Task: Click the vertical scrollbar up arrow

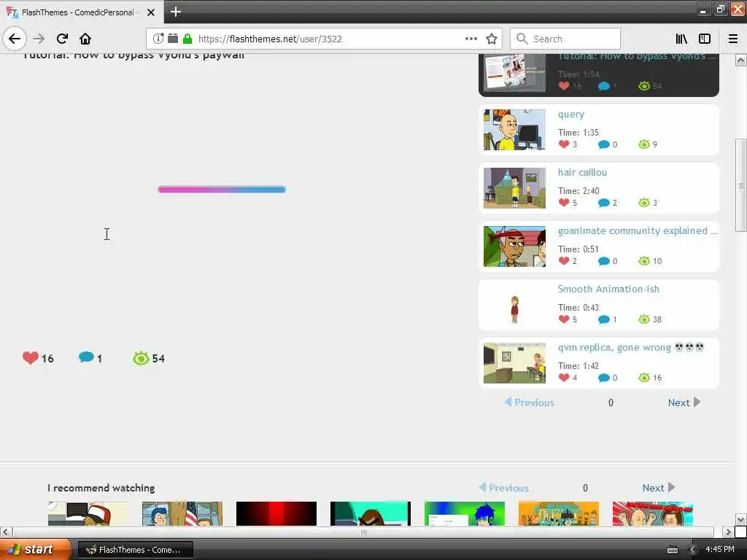Action: coord(741,60)
